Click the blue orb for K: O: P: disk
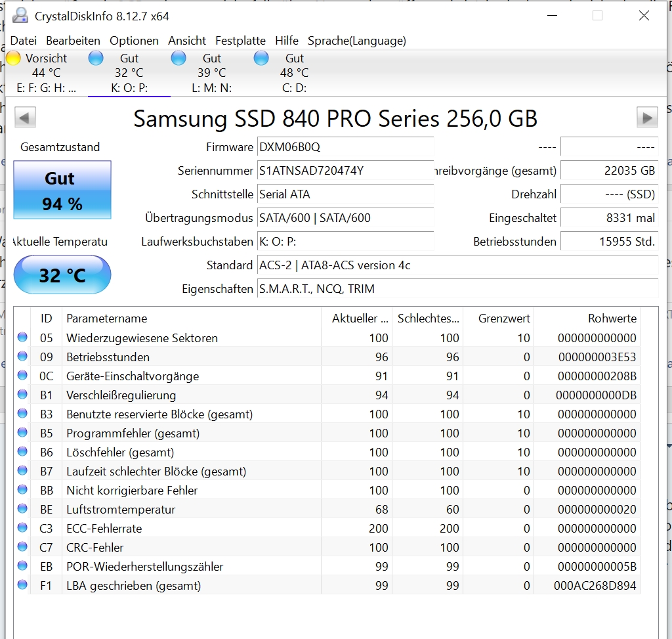The height and width of the screenshot is (639, 672). pyautogui.click(x=96, y=58)
